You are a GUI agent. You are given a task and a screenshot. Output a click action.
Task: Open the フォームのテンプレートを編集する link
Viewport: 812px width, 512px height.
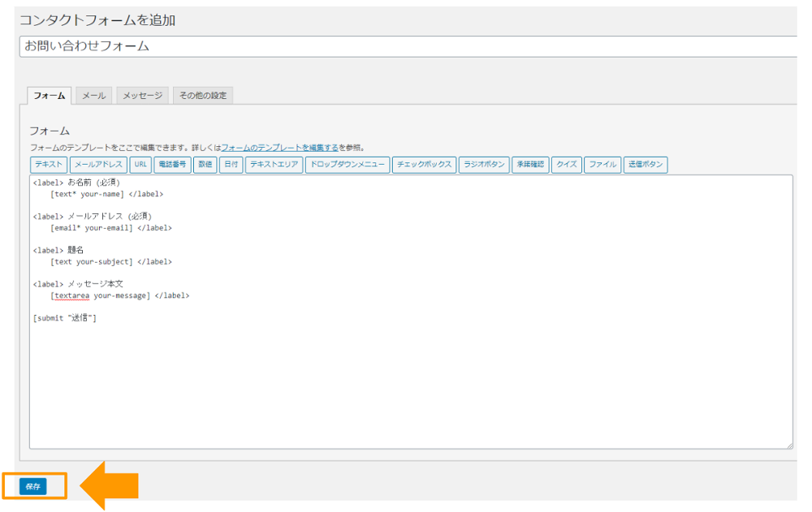click(x=279, y=148)
